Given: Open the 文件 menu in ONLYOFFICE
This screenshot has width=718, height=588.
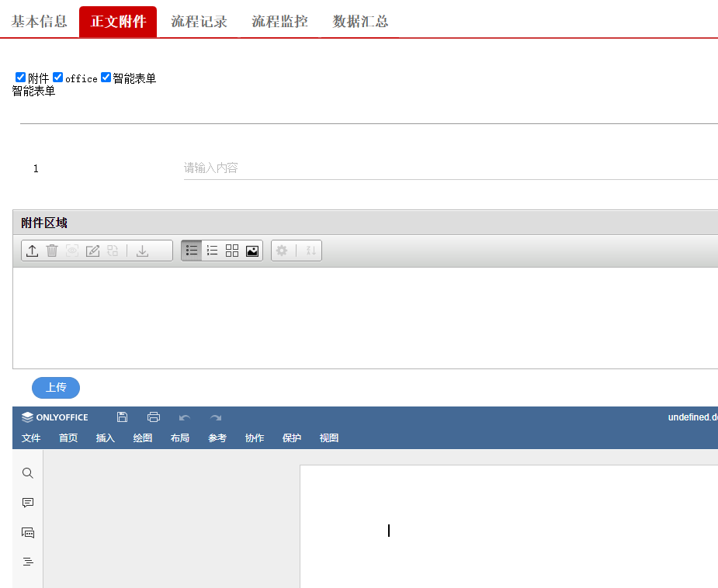Looking at the screenshot, I should [x=31, y=438].
